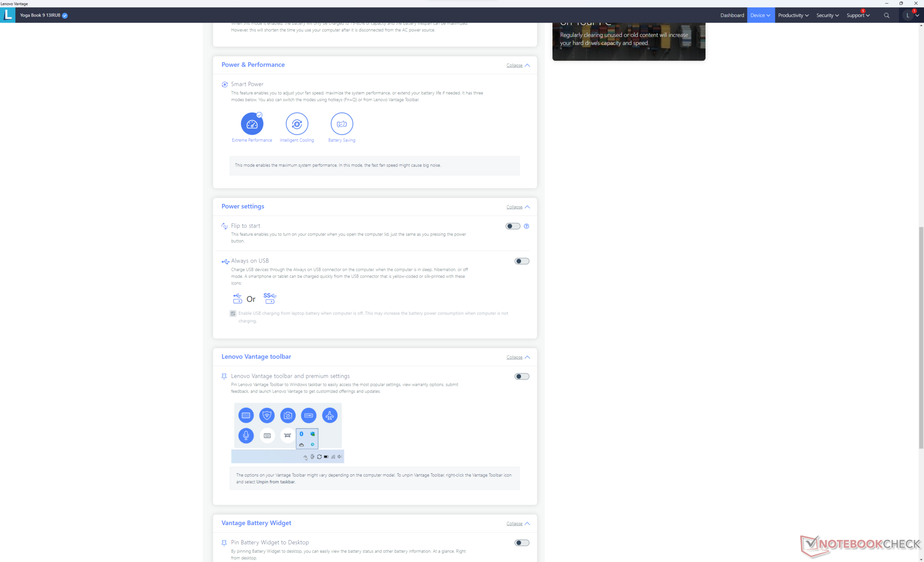The width and height of the screenshot is (924, 562).
Task: Open the search magnifier icon
Action: pos(886,15)
